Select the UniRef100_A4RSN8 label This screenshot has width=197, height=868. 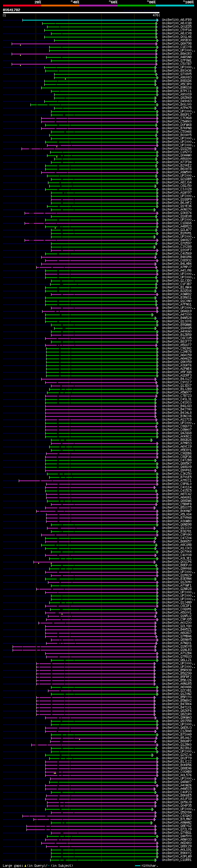point(177,57)
